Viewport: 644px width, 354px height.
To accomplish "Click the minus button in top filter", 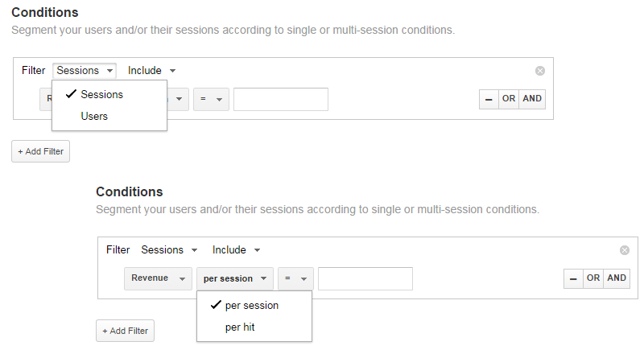I will (x=488, y=99).
